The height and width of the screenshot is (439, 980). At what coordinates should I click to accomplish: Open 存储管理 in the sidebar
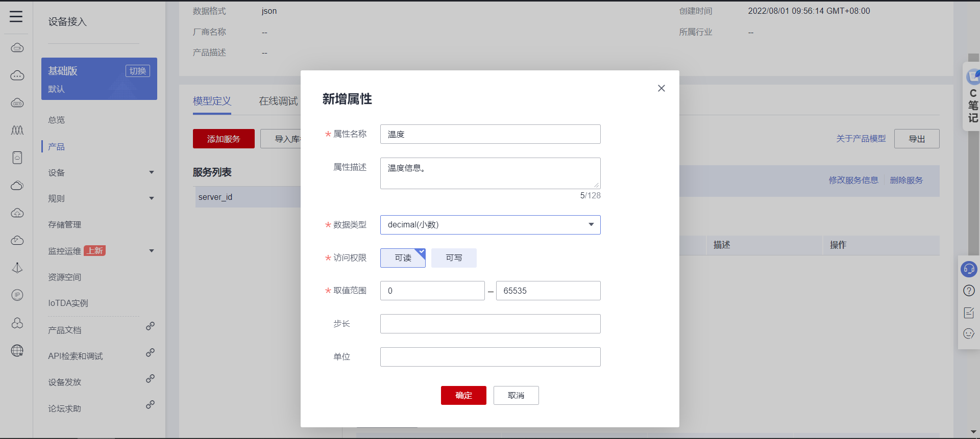click(x=65, y=225)
